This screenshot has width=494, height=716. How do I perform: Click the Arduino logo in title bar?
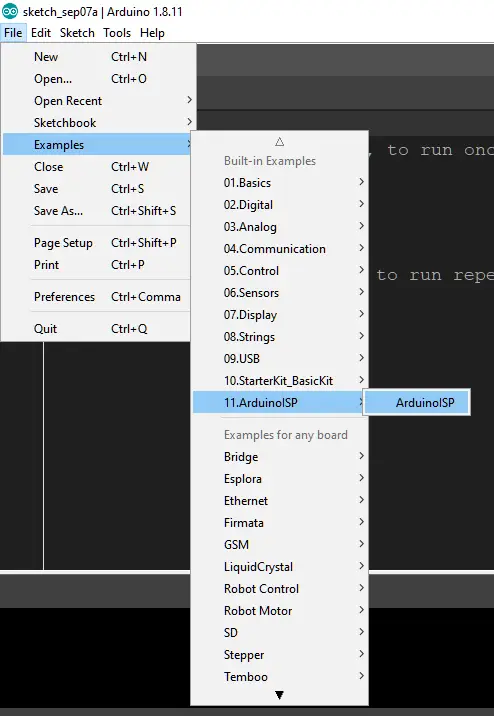(10, 11)
